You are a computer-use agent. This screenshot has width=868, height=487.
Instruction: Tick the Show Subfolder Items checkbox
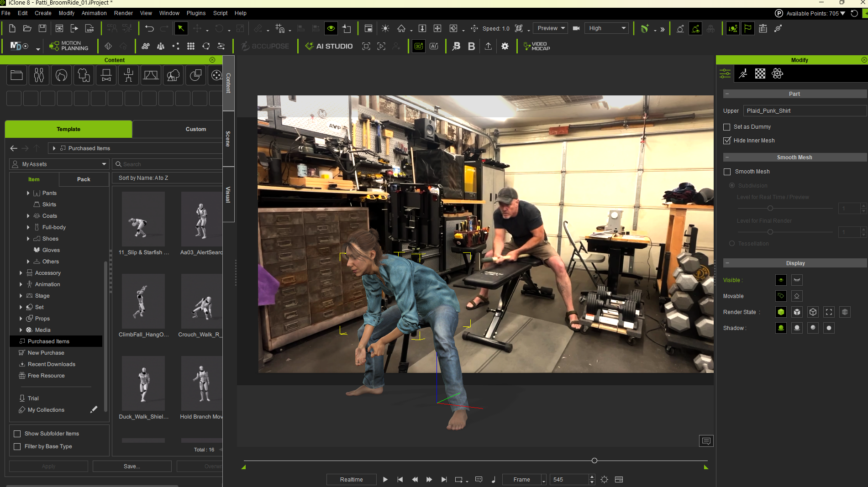pos(17,434)
